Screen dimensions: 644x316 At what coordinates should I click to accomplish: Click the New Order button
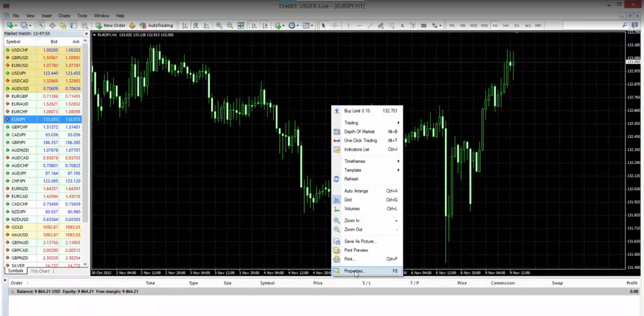tap(111, 25)
